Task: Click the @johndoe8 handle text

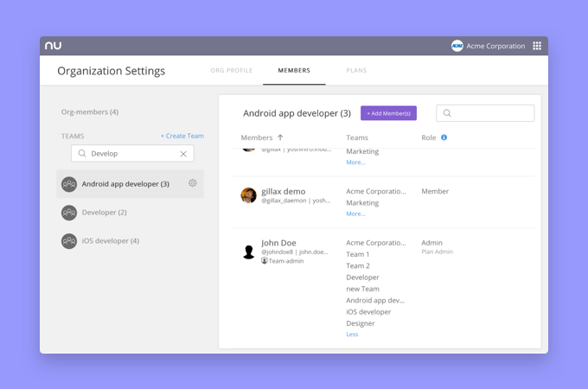Action: [x=277, y=252]
